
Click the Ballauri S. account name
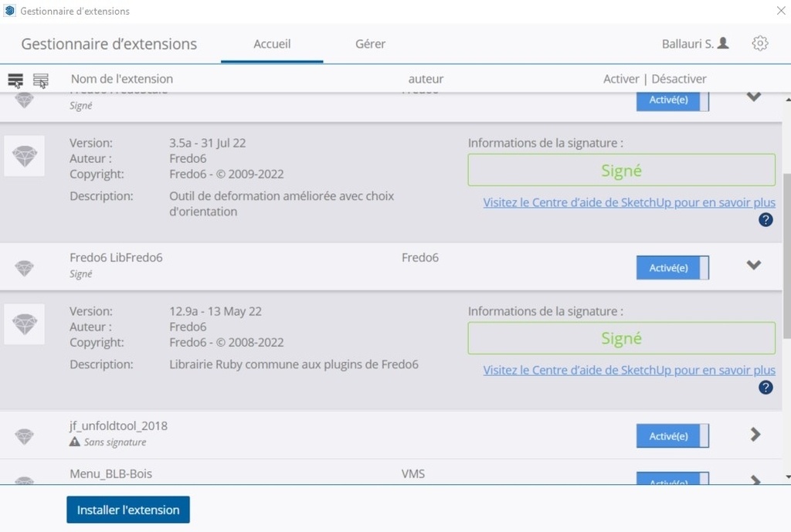click(x=687, y=44)
